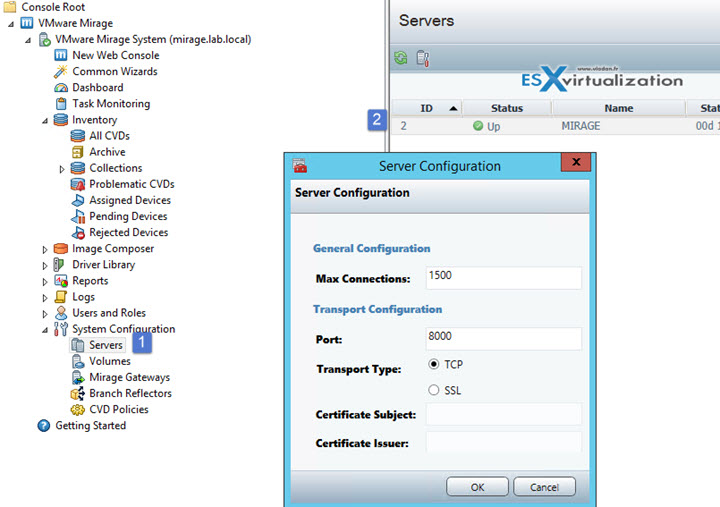720x507 pixels.
Task: Click the Console Root folder icon
Action: point(10,7)
